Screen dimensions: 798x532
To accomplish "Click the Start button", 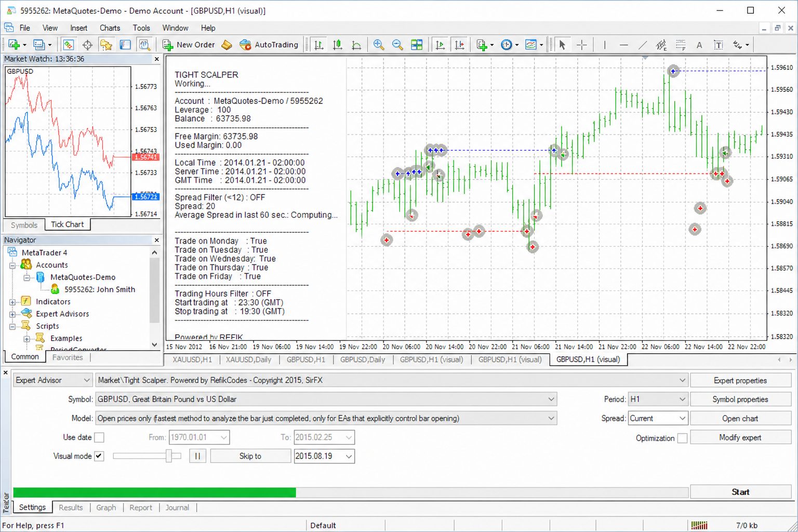I will pos(740,492).
